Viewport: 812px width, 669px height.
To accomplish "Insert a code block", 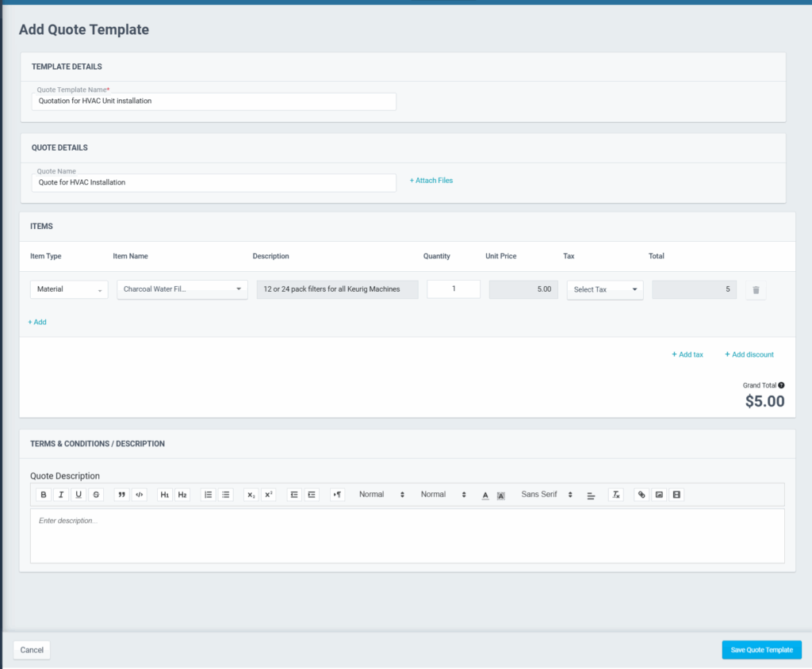I will click(140, 495).
